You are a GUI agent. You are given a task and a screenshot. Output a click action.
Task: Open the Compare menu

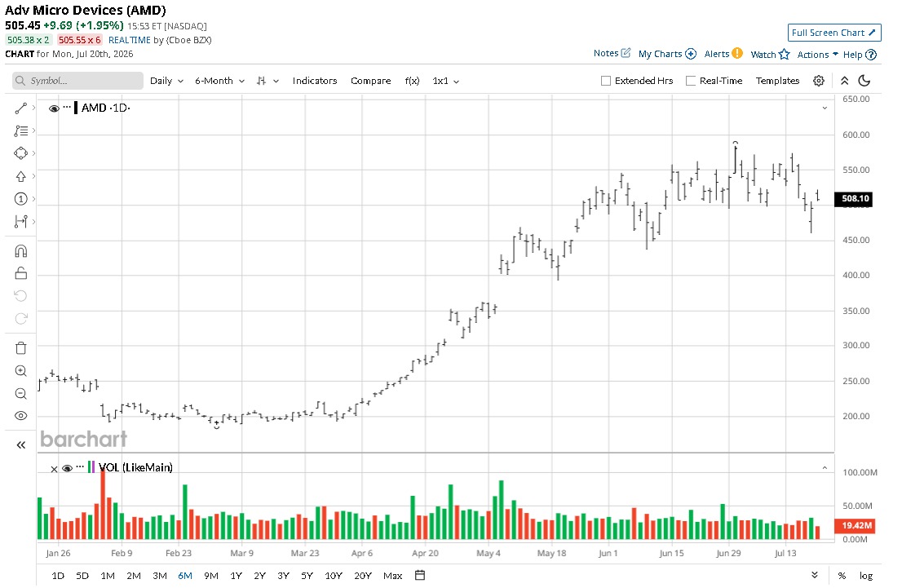tap(370, 81)
